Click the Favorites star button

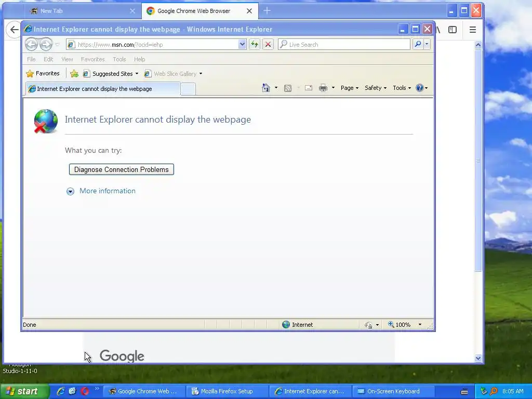click(43, 73)
